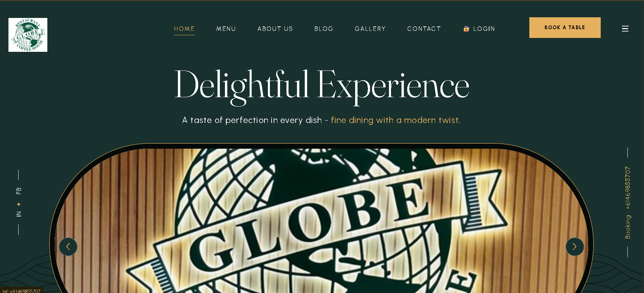Image resolution: width=644 pixels, height=293 pixels.
Task: Click the Globe Coffee House logo
Action: 28,35
